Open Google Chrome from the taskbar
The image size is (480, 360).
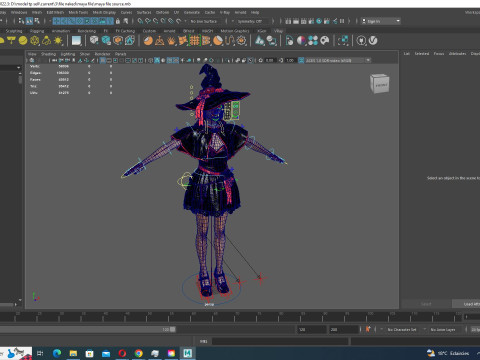pos(139,353)
